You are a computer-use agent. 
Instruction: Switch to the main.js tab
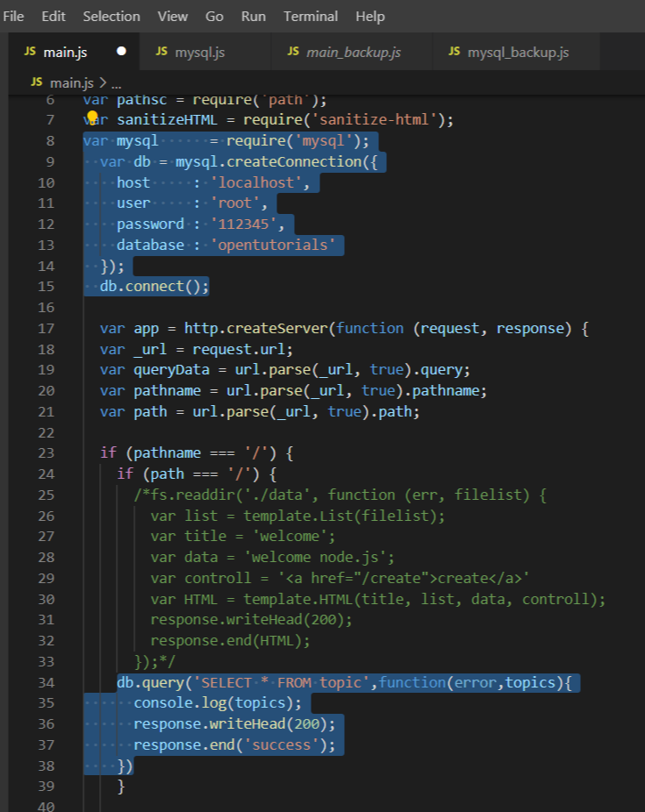point(74,52)
